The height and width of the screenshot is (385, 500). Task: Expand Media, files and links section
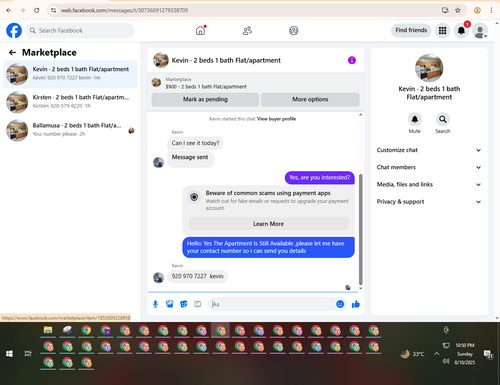(x=429, y=184)
